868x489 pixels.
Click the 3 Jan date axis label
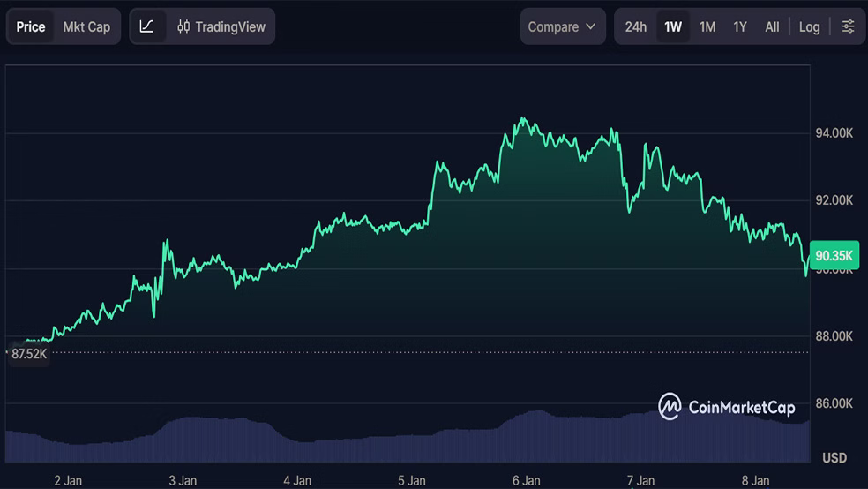pyautogui.click(x=183, y=480)
